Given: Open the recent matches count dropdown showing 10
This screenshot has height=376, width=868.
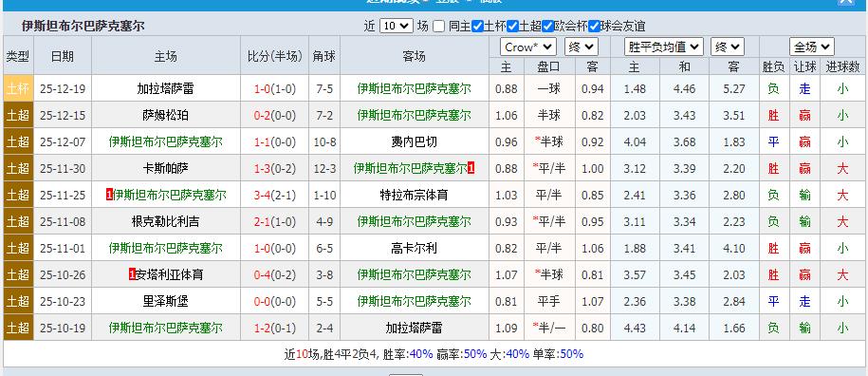Looking at the screenshot, I should 397,26.
